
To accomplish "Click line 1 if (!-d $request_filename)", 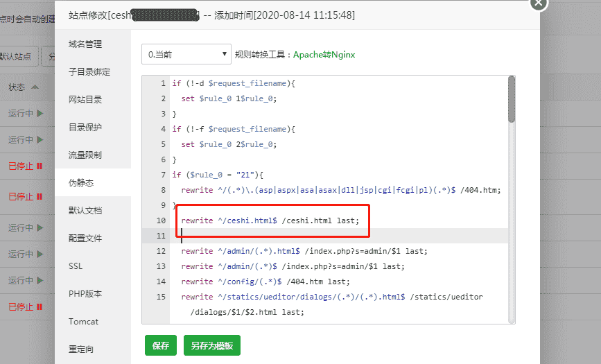I will [x=234, y=83].
